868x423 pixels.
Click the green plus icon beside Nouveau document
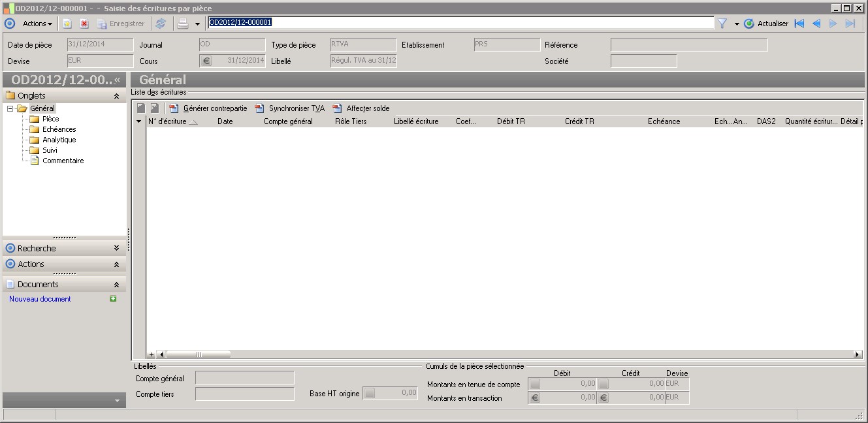pos(113,298)
